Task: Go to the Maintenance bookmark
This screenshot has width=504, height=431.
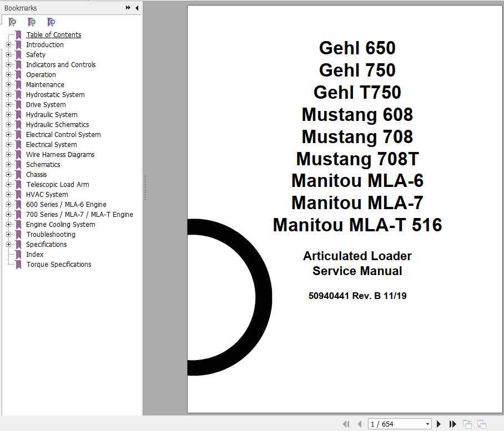Action: pos(45,84)
